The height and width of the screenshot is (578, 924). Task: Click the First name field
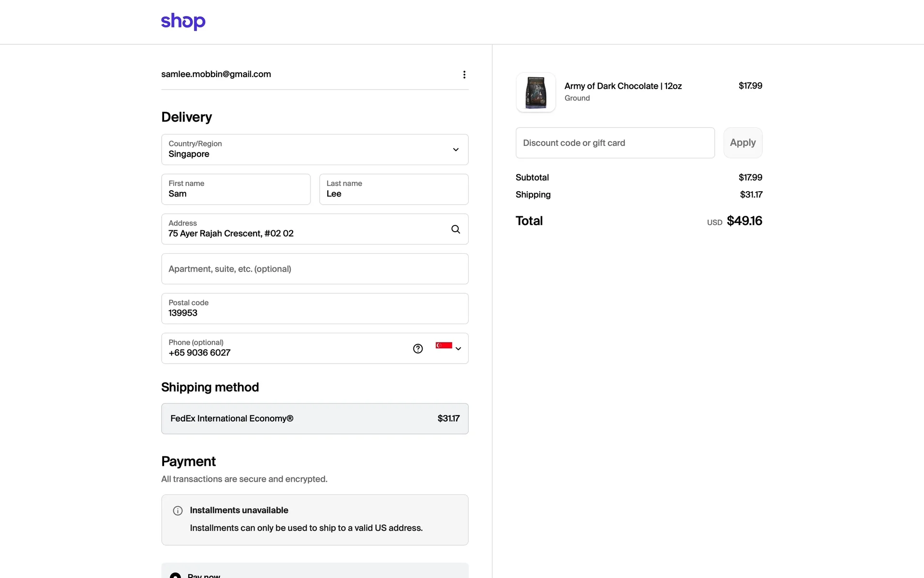coord(236,189)
